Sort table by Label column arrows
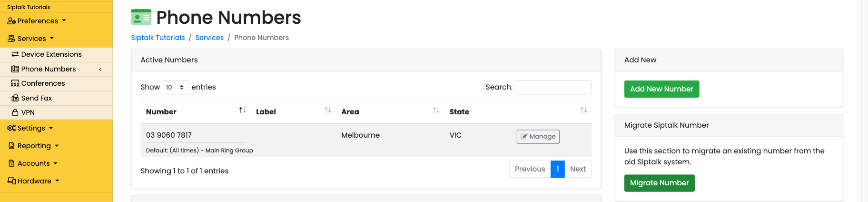The image size is (868, 202). pyautogui.click(x=328, y=111)
